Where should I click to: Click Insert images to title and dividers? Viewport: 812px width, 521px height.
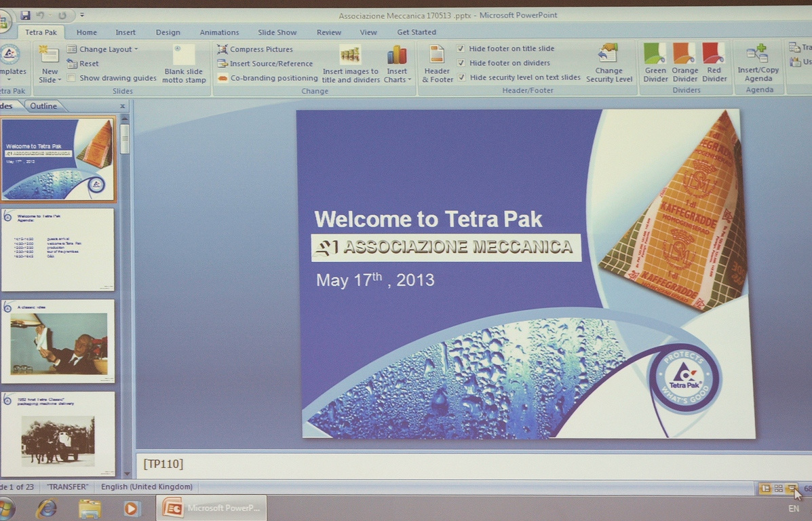351,64
